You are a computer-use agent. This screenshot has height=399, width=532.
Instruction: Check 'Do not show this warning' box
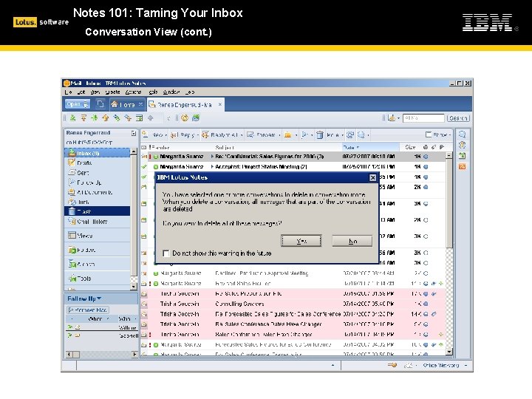[166, 253]
